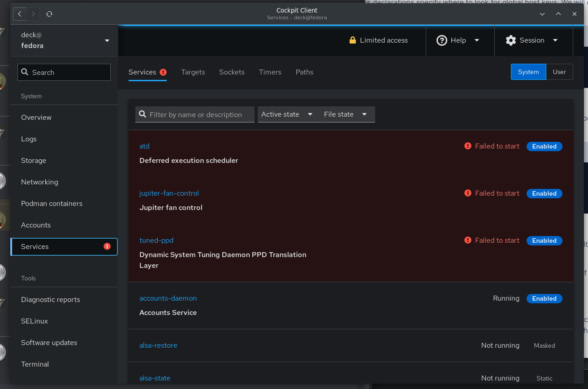Open Storage from the sidebar
Screen dimensions: 588x389
[x=64, y=161]
